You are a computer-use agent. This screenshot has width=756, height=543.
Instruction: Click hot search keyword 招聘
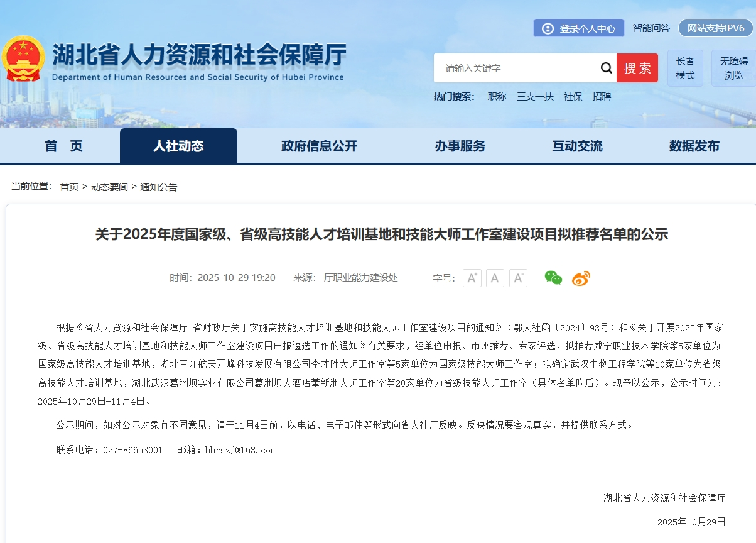tap(602, 96)
